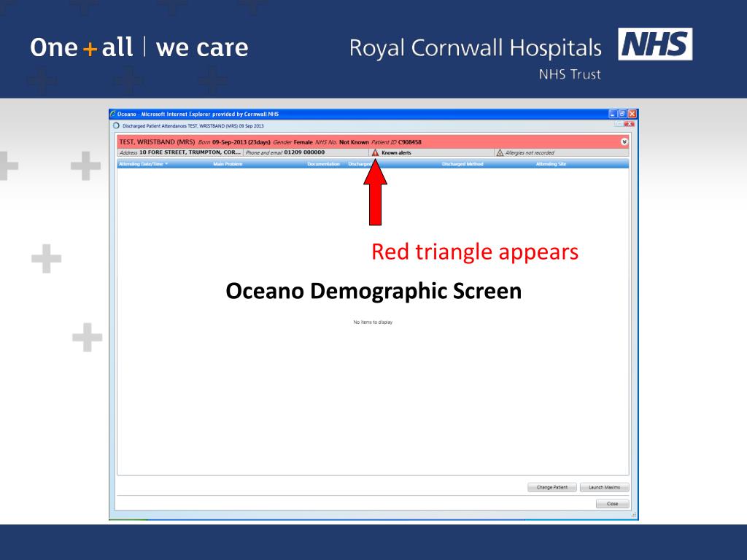Screen dimensions: 747x560
Task: Click the Main Problem column header
Action: 228,164
